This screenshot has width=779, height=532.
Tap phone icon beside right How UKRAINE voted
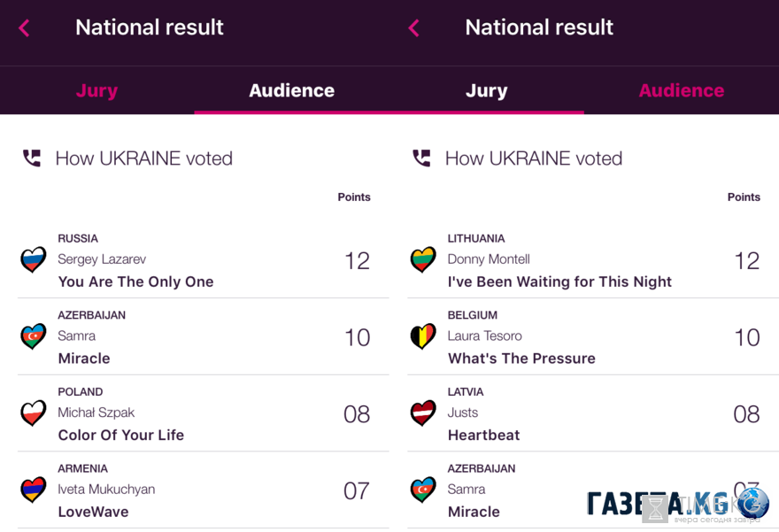[421, 158]
